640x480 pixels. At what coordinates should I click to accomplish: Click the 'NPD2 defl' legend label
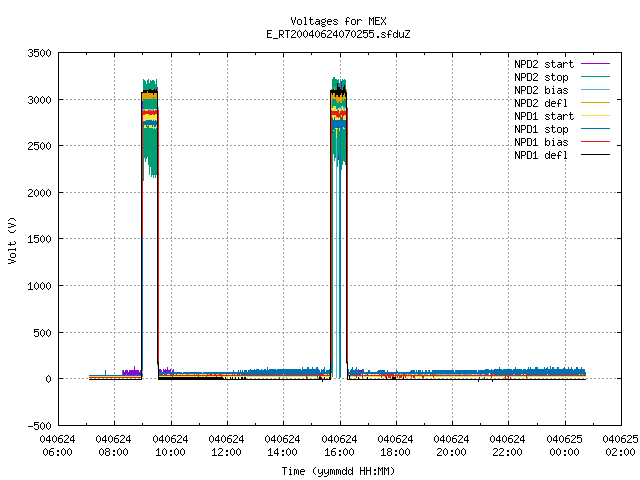(x=541, y=103)
